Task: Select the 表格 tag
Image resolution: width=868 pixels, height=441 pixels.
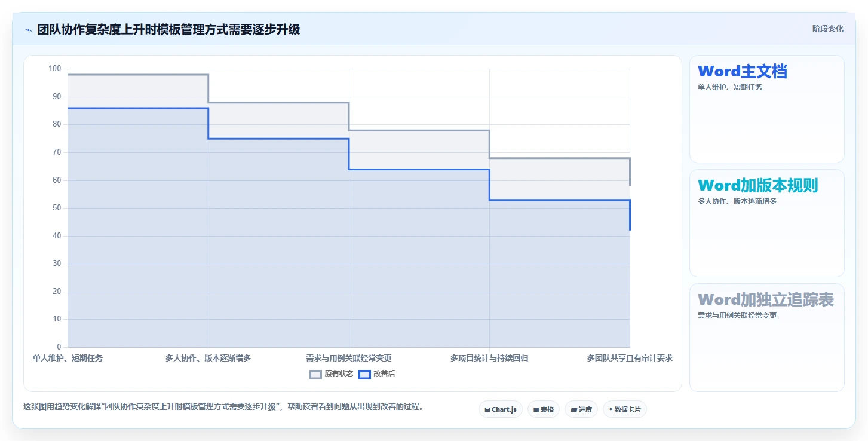Action: tap(544, 409)
